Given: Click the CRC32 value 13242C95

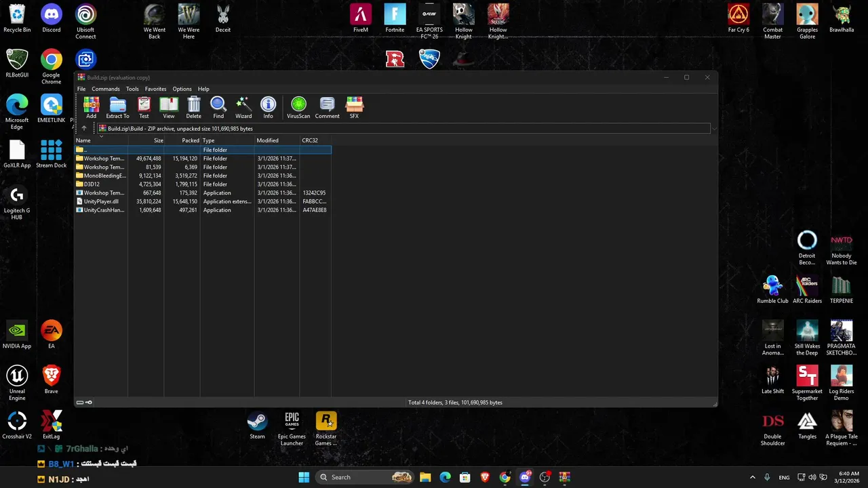Looking at the screenshot, I should pos(315,193).
